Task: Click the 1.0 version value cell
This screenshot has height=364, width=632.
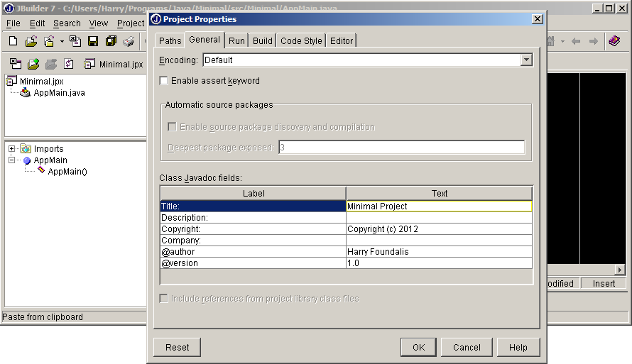Action: 440,263
